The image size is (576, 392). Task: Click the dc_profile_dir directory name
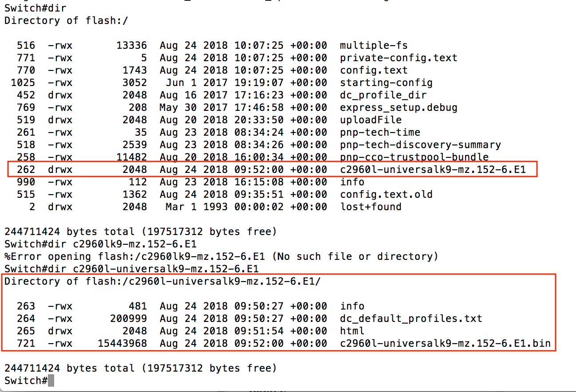coord(383,95)
